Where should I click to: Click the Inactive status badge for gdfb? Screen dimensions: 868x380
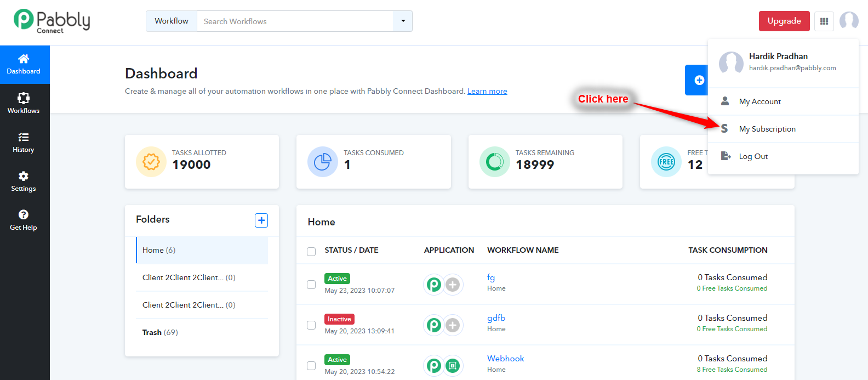click(x=339, y=319)
